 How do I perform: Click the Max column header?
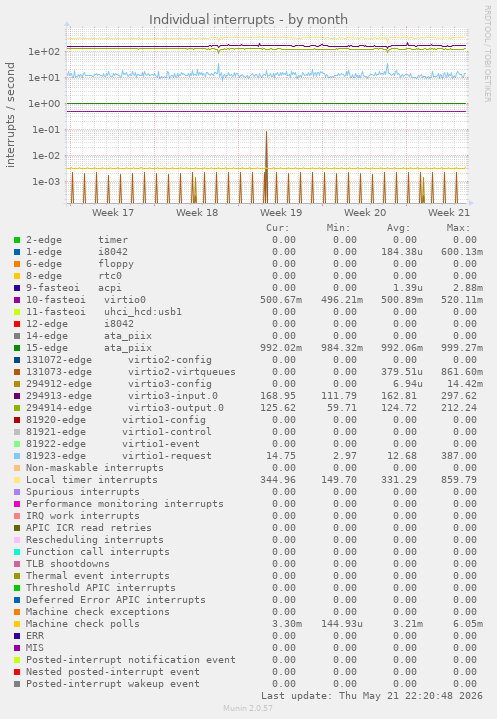click(x=458, y=228)
